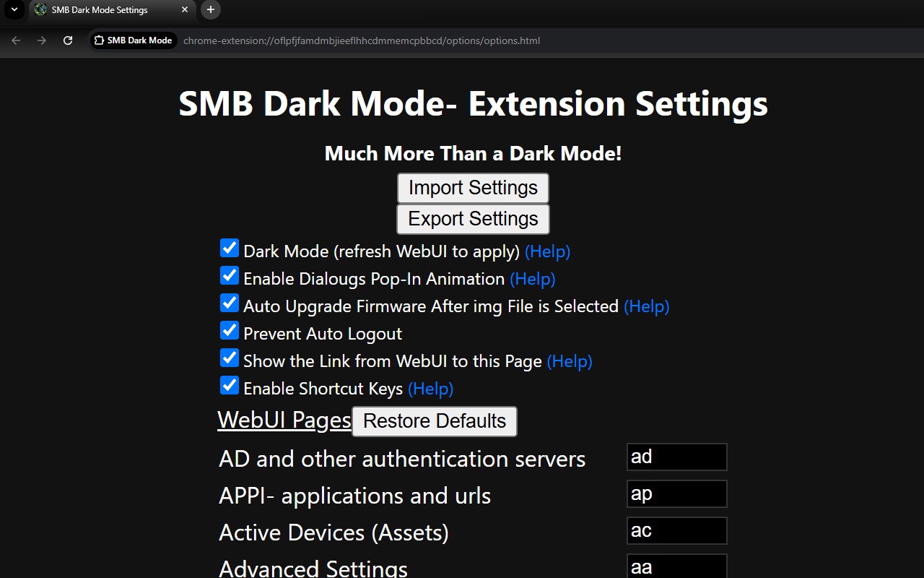Open Help link for Show the Link

pyautogui.click(x=569, y=361)
